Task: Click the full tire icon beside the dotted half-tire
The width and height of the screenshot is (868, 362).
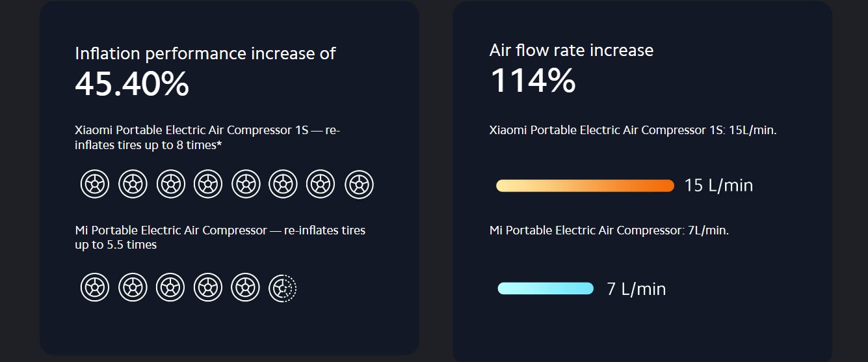Action: tap(246, 287)
